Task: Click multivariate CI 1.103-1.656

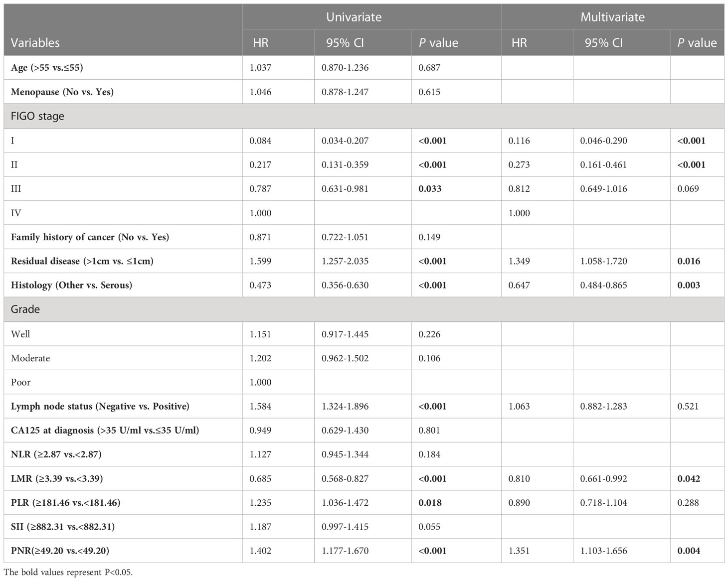Action: point(603,551)
